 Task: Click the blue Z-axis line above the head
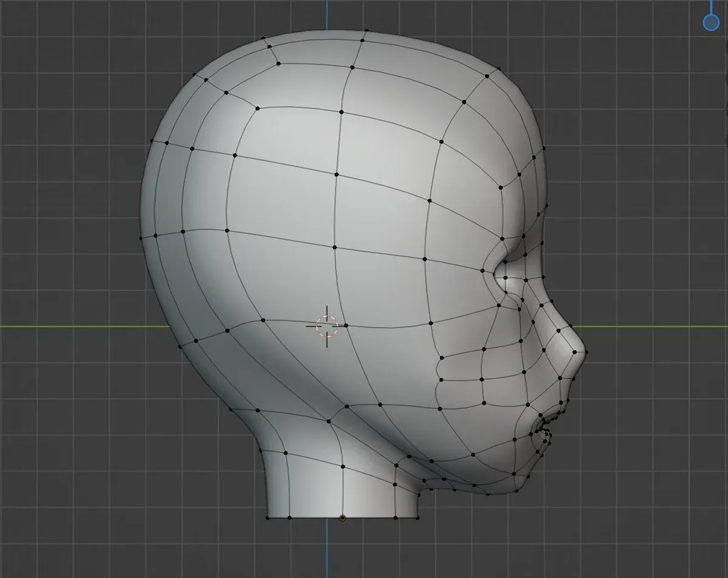pyautogui.click(x=327, y=15)
